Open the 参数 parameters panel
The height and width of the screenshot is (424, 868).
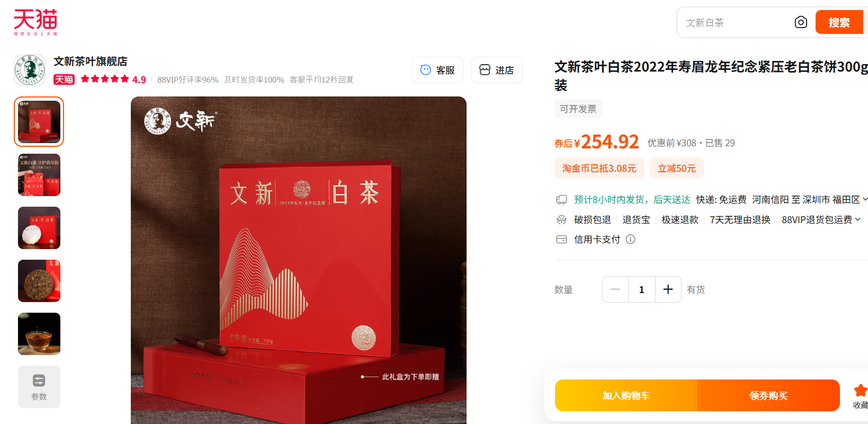coord(39,387)
